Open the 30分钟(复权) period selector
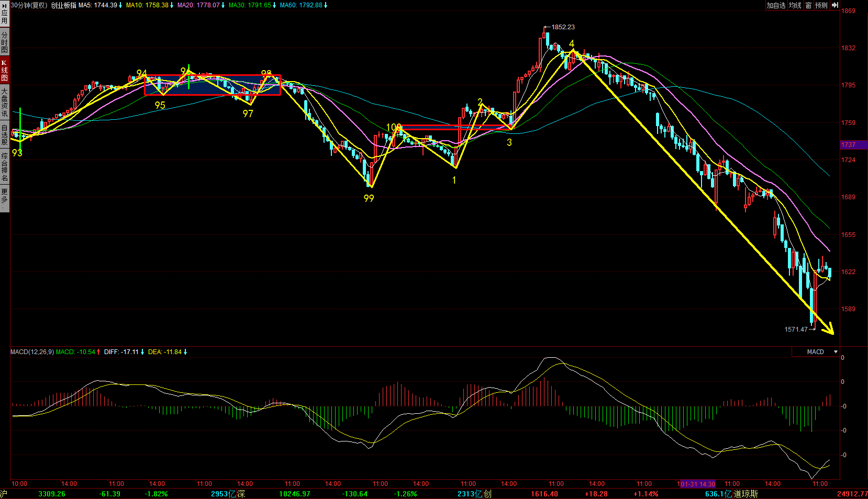This screenshot has width=868, height=499. 29,5
